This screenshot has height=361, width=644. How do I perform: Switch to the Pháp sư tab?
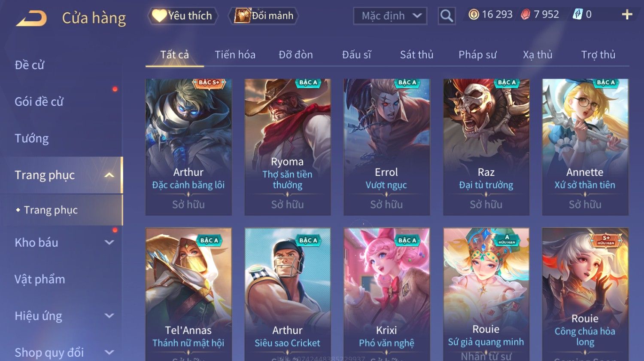pos(477,55)
